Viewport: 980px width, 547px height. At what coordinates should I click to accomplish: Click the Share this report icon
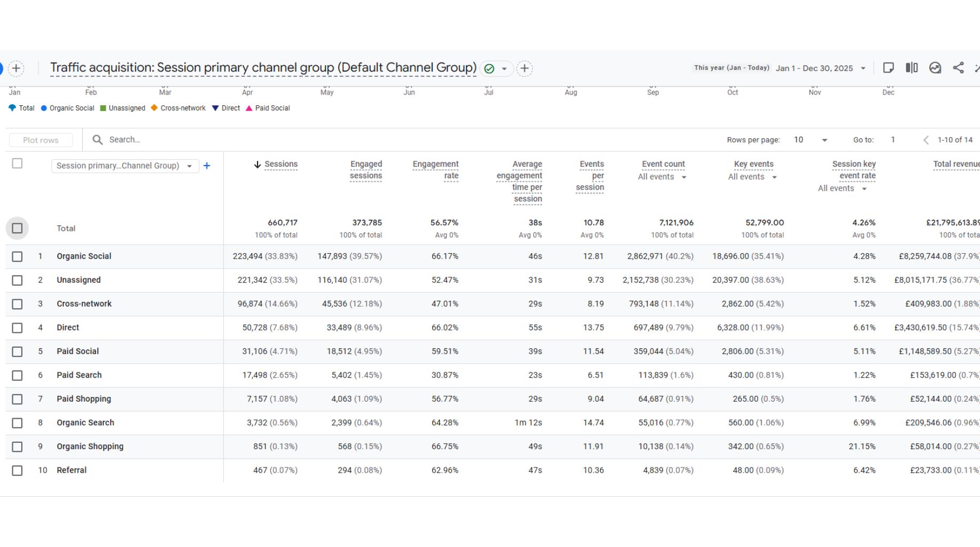(958, 68)
